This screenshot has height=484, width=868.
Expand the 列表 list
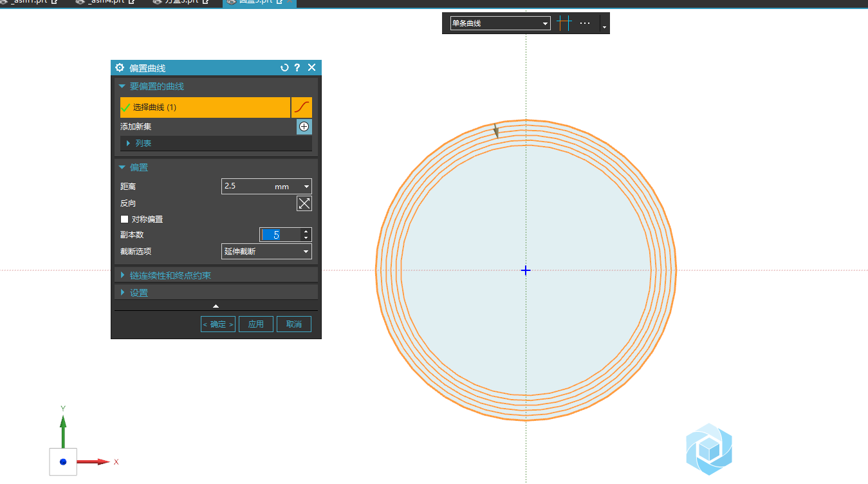tap(128, 144)
